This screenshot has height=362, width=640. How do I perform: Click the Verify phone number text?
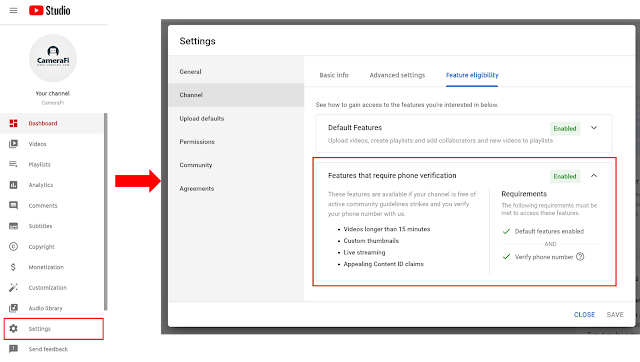[544, 257]
